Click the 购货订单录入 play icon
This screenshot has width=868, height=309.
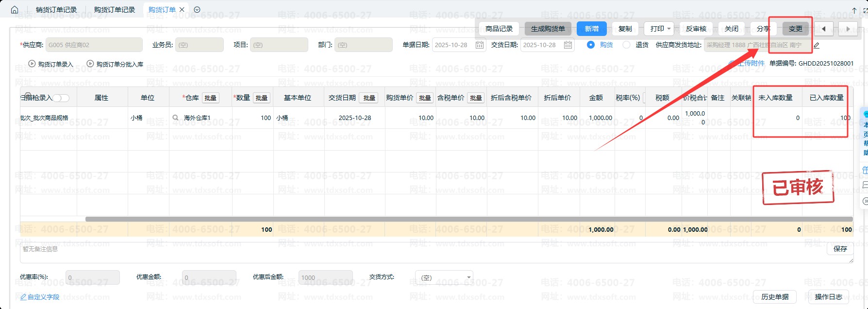point(32,64)
